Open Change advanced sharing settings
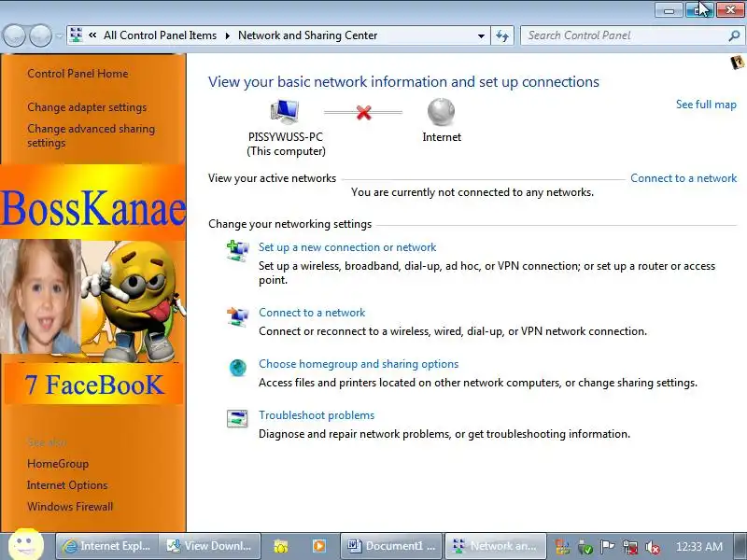 pos(91,135)
